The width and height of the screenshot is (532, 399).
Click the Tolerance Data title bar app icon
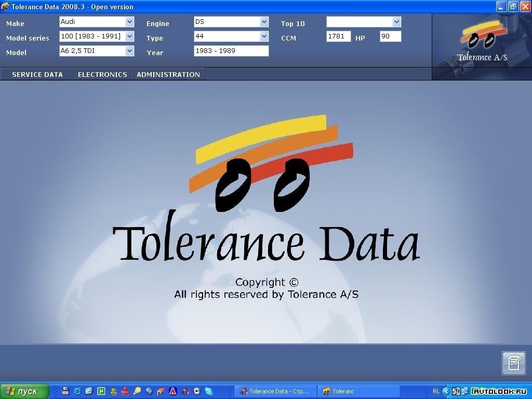tap(5, 6)
